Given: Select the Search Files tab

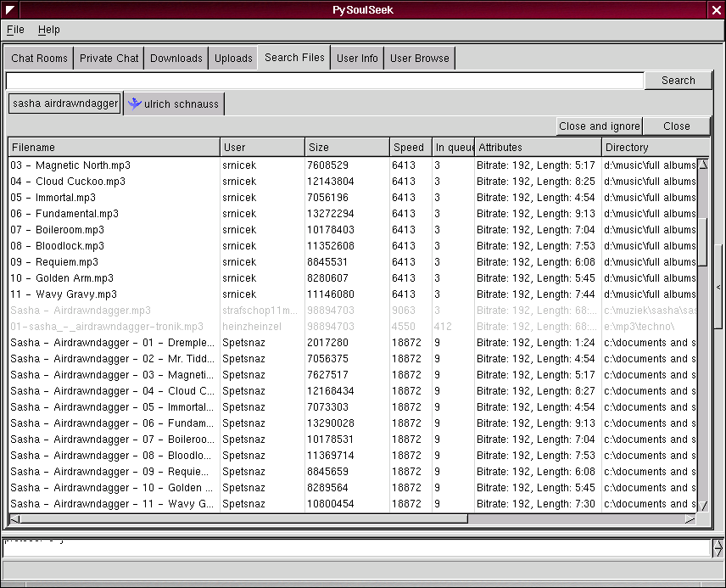Looking at the screenshot, I should pos(294,58).
